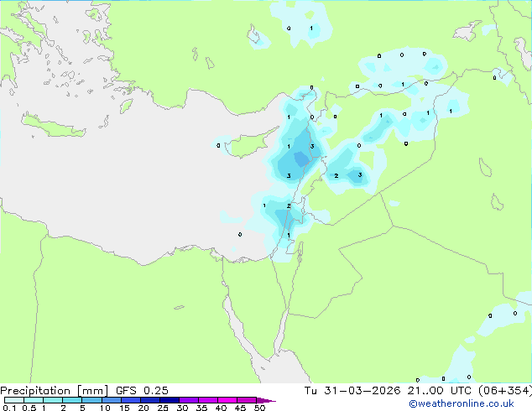Select the 25–30 mm navy legend swatch
The image size is (532, 411).
point(169,400)
